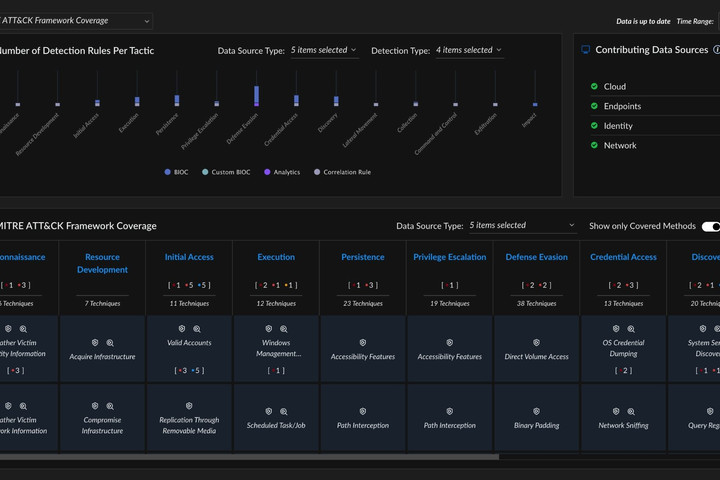The image size is (720, 480).
Task: Click '19 Techniques' under Privilege Escalation
Action: coord(450,304)
